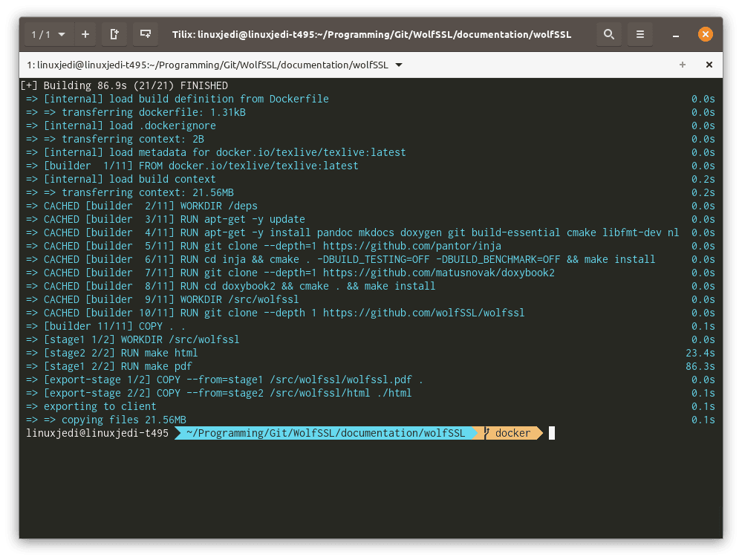Click the blue working directory prompt segment

(x=325, y=433)
